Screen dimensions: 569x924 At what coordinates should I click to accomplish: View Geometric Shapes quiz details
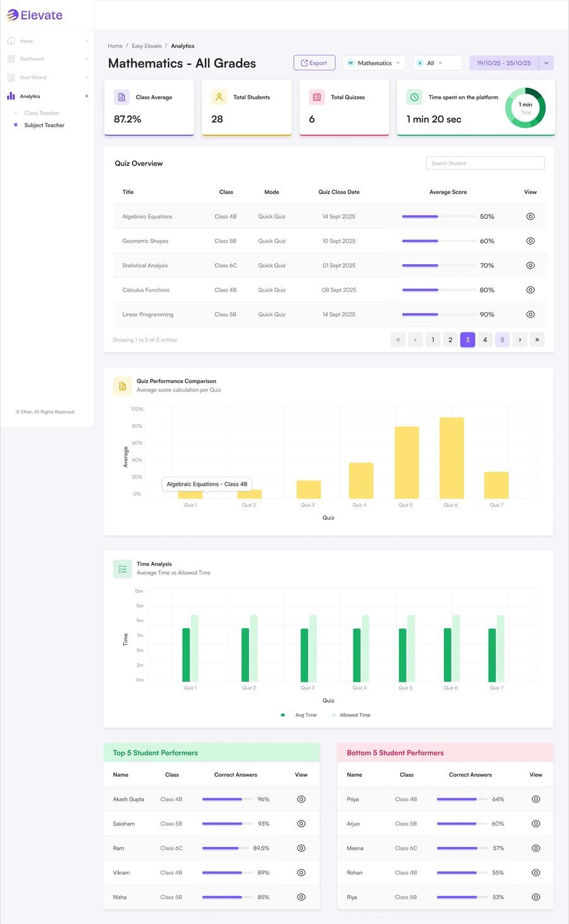(x=530, y=241)
